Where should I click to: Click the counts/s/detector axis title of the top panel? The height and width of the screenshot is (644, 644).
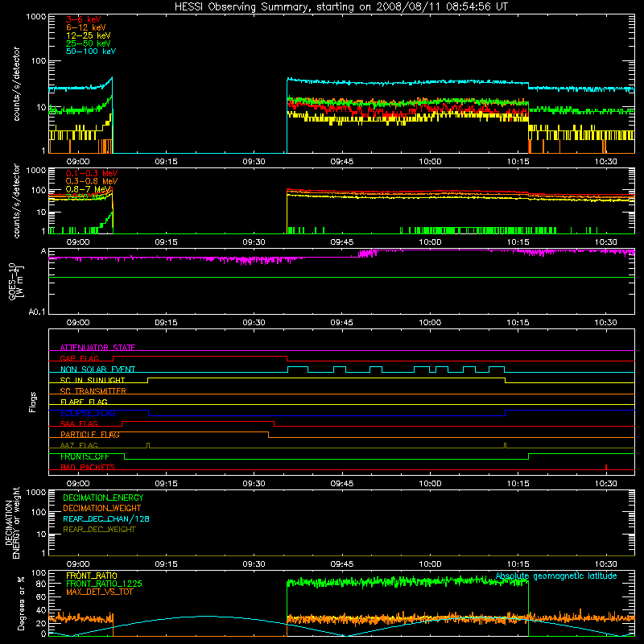[x=16, y=84]
